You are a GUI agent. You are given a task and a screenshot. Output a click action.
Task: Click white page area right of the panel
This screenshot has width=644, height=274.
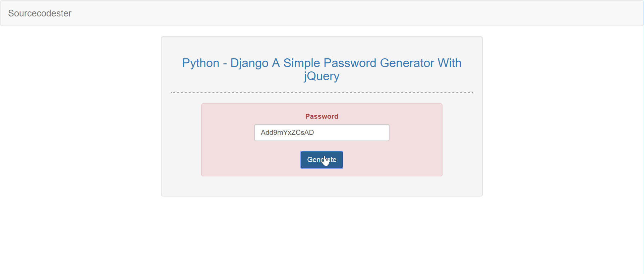point(563,117)
